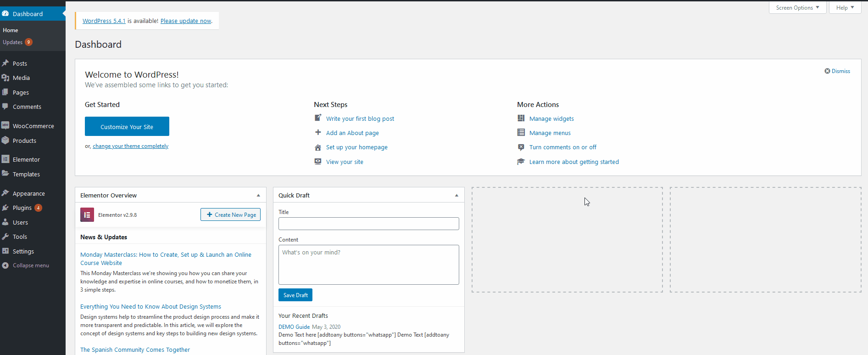Image resolution: width=868 pixels, height=355 pixels.
Task: Click the comments-off icon beside Turn comments
Action: [521, 147]
